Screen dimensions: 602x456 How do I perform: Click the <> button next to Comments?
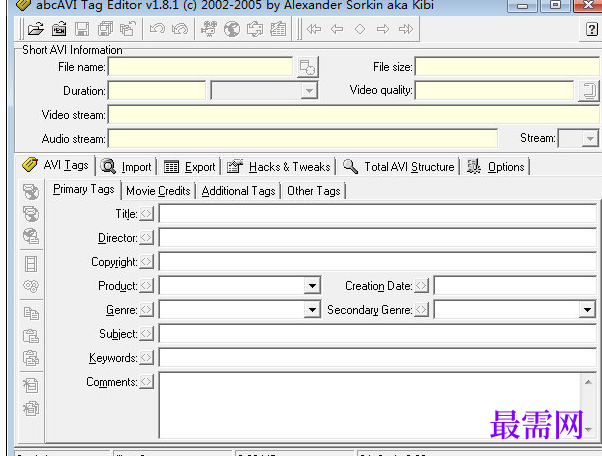point(146,382)
